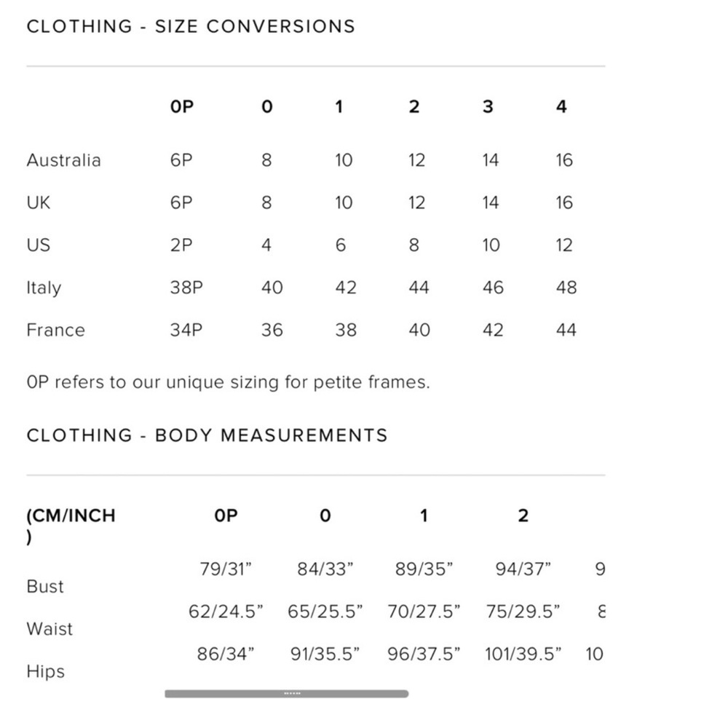Viewport: 728px width, 728px height.
Task: Click the 79/31” bust value
Action: click(x=226, y=569)
